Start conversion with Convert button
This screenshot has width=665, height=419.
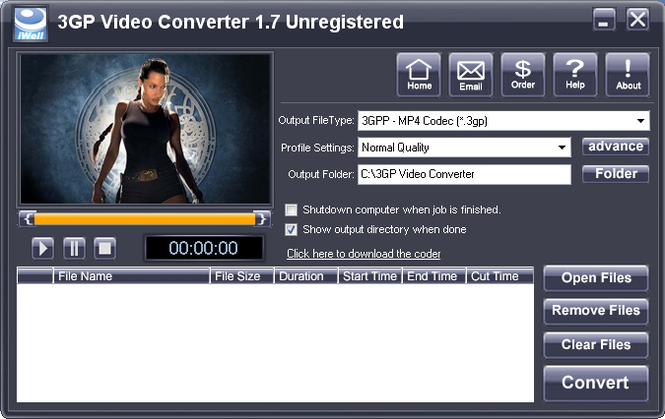click(596, 383)
